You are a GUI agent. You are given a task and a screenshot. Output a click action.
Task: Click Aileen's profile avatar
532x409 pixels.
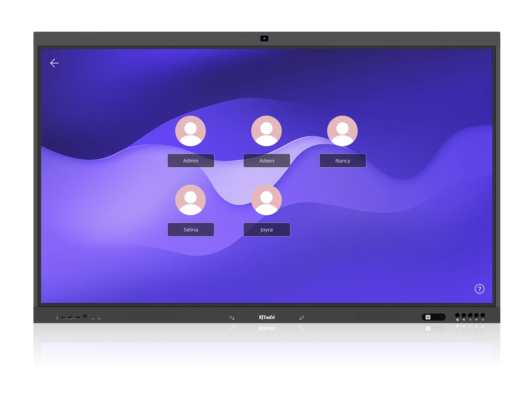pyautogui.click(x=266, y=131)
